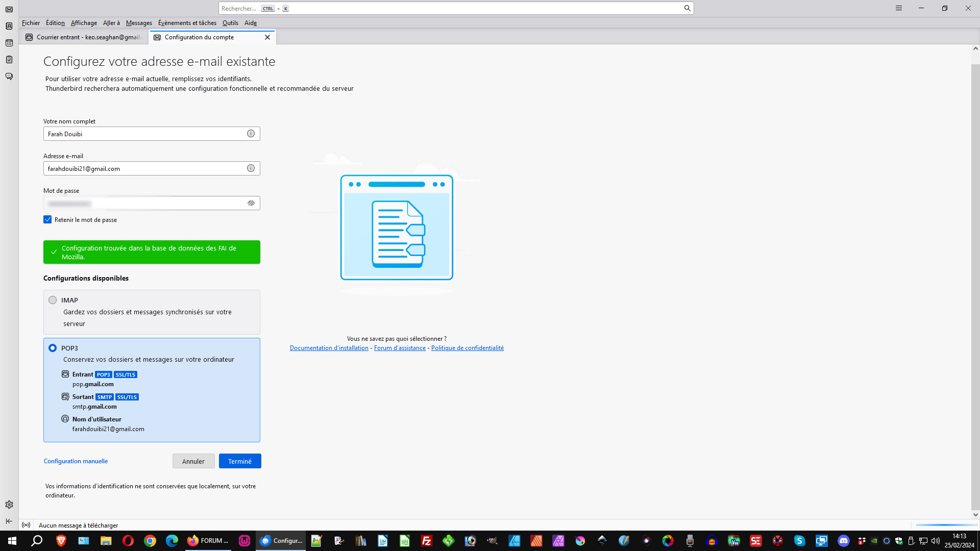
Task: Open Thunderbird settings gear icon
Action: (x=9, y=505)
